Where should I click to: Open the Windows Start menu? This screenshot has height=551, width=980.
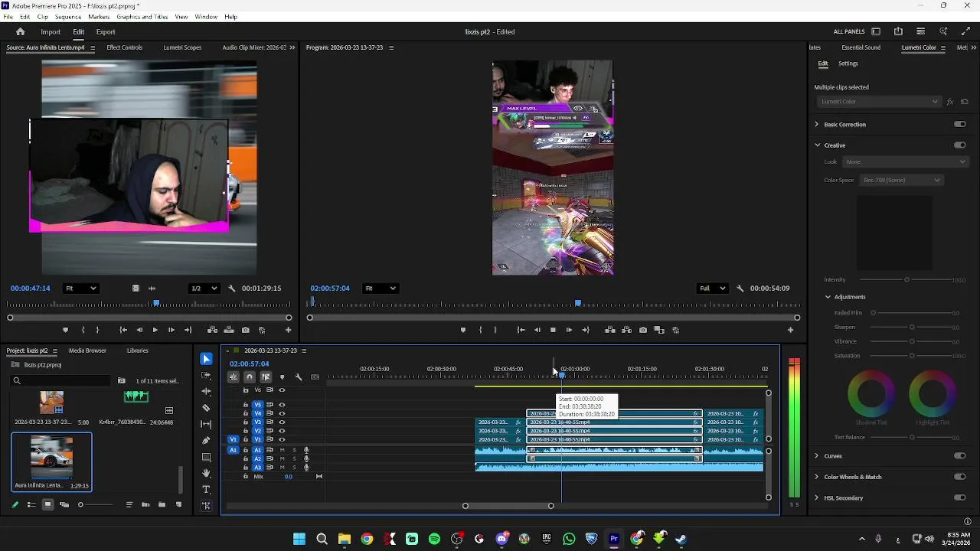tap(299, 539)
